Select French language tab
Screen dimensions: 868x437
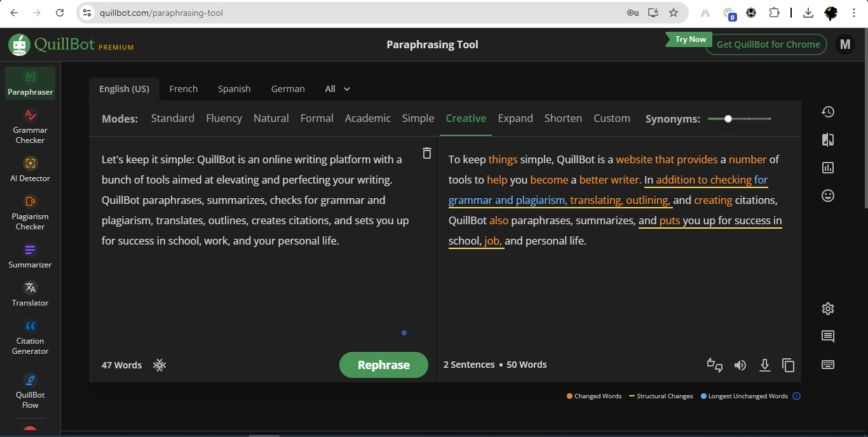click(x=184, y=89)
